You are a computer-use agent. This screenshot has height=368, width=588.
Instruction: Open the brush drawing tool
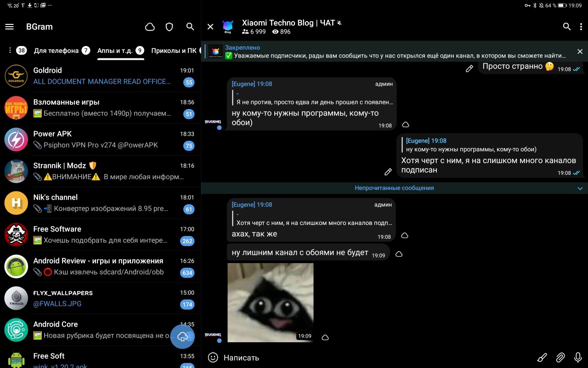pos(542,357)
